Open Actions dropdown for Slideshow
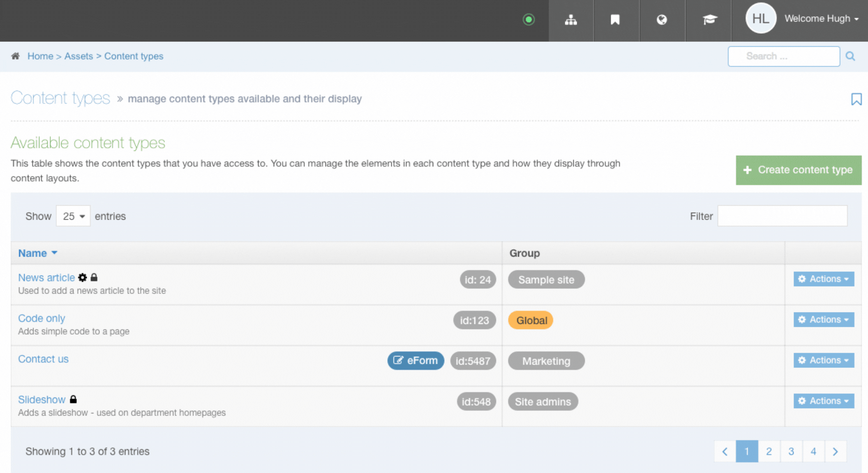 click(824, 401)
